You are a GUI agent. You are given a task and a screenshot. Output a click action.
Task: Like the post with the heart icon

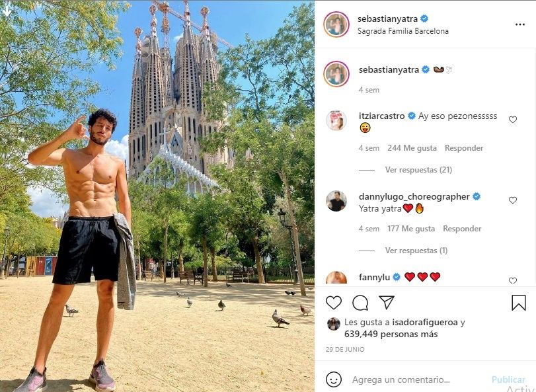[x=333, y=303]
